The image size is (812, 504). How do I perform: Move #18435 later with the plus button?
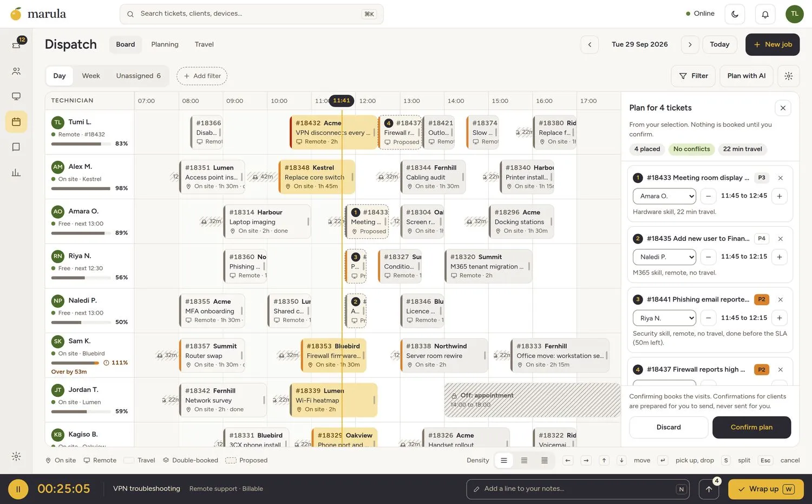pyautogui.click(x=780, y=257)
